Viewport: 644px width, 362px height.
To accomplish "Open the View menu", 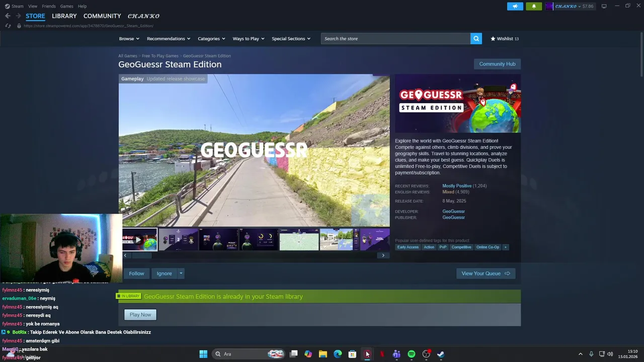I will [x=33, y=6].
